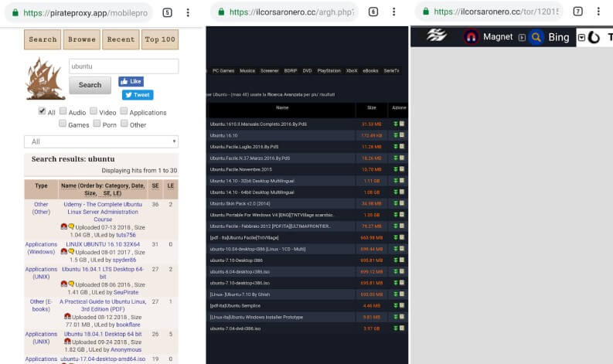Select the BDRiP category
Screen dimensions: 613x364
291,71
